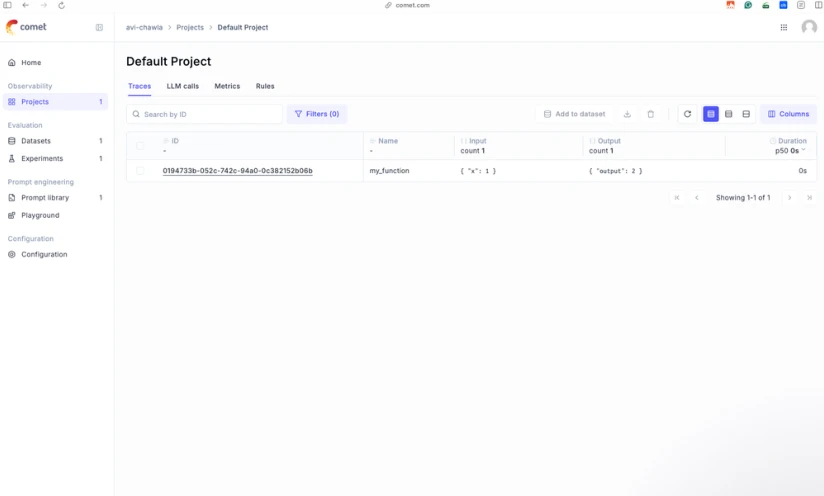The image size is (824, 496).
Task: Go to next page of results
Action: tap(789, 198)
